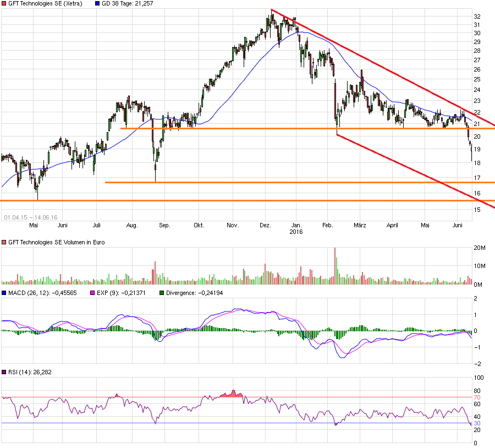
Task: Click the 'GD 38 Tage: 21,257' label
Action: (127, 3)
